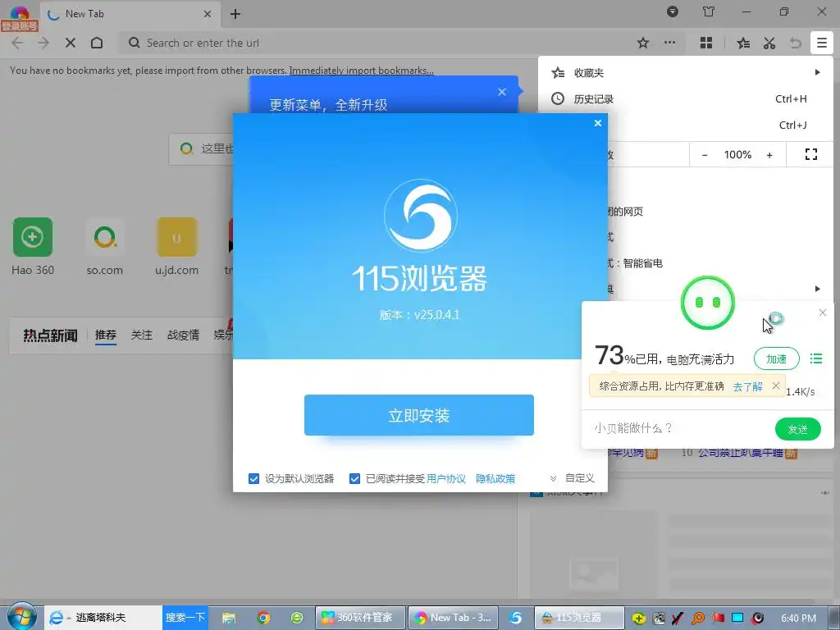Focus the 小贝能做什么 input field

(678, 428)
